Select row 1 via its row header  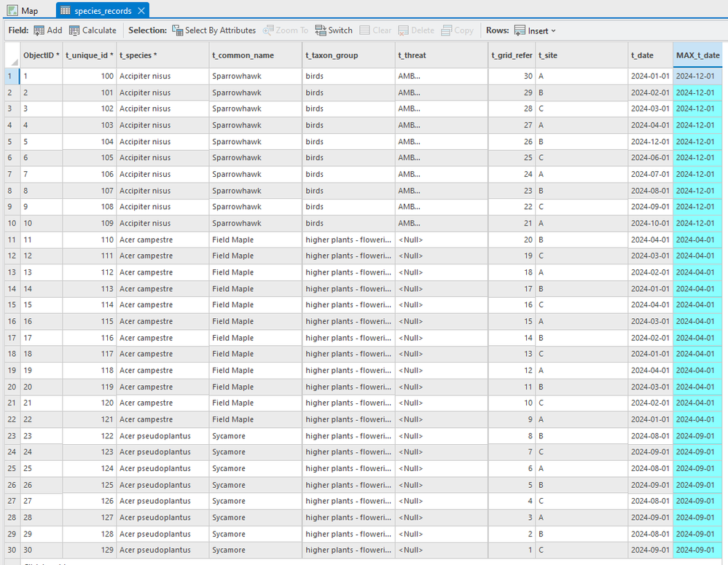tap(12, 76)
